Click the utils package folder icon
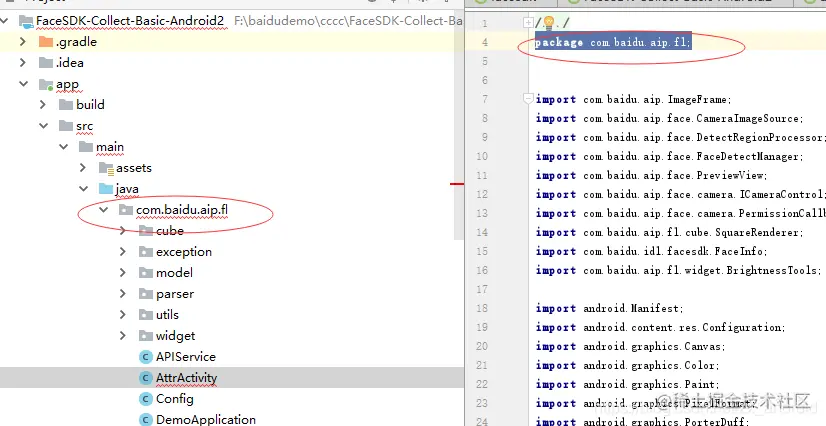Screen dimensions: 826x426 click(146, 315)
